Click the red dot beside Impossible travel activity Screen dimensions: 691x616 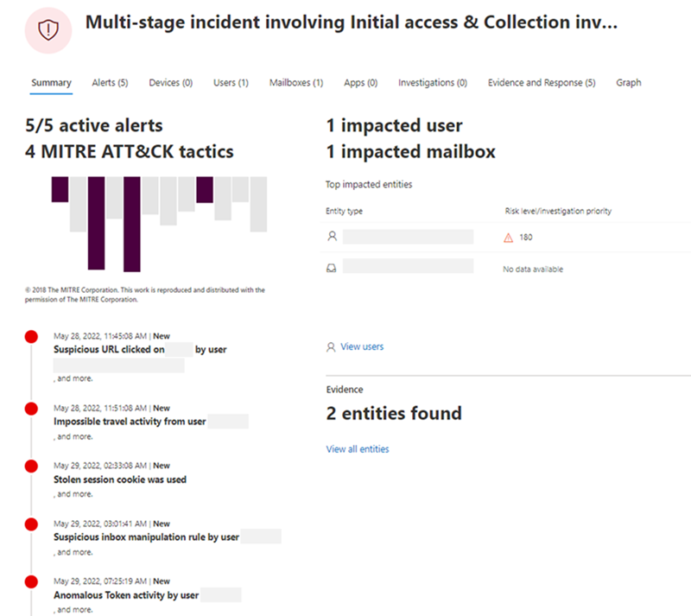[31, 410]
